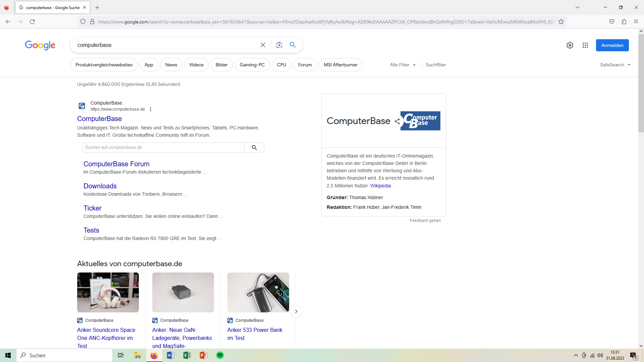Open Spotify from the taskbar
The width and height of the screenshot is (644, 362).
point(220,355)
